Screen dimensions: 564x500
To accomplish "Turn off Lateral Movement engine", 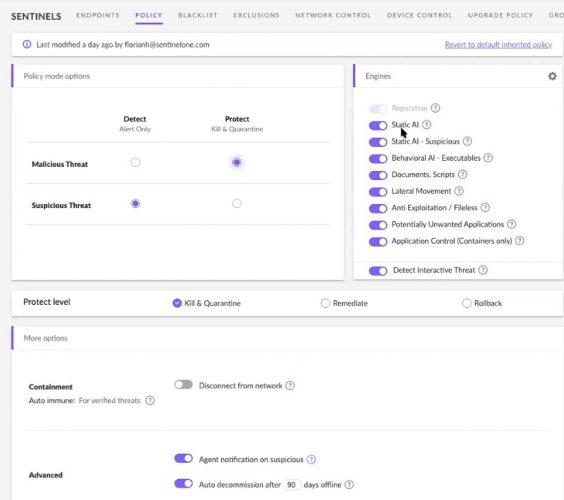I will tap(378, 191).
